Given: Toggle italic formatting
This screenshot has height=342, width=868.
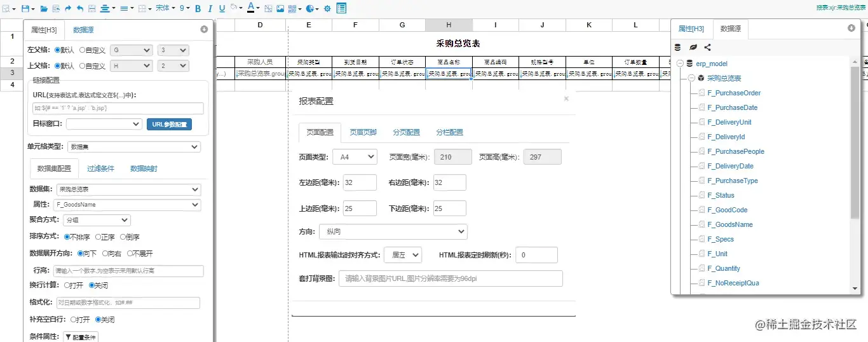Looking at the screenshot, I should (210, 9).
